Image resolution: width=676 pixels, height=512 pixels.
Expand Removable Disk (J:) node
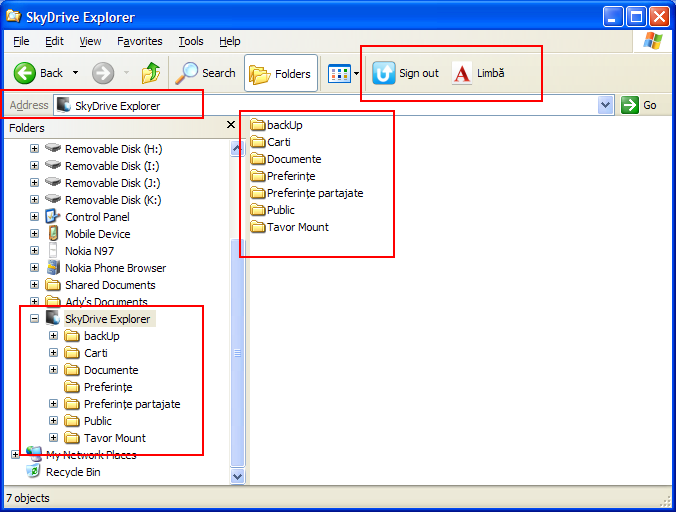click(x=34, y=183)
